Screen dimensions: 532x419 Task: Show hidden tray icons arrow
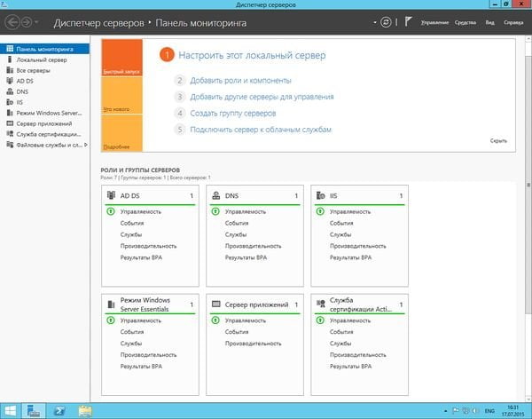[445, 411]
